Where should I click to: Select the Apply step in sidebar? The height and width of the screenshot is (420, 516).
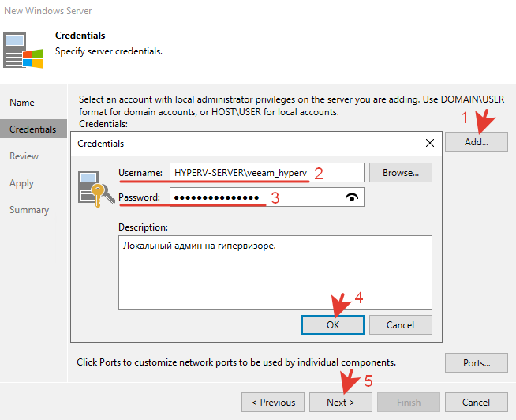coord(22,183)
